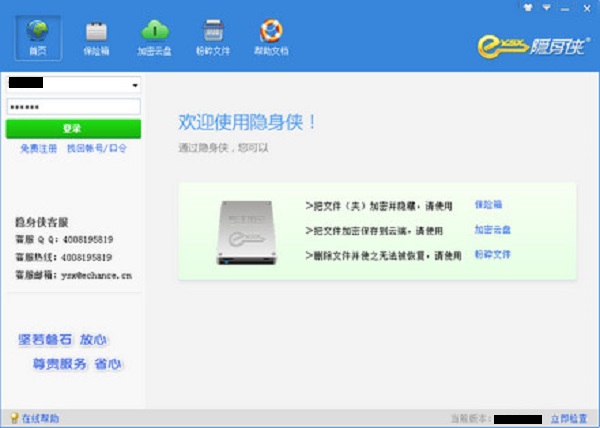Click the 客服热线: 4008195819 text
The width and height of the screenshot is (600, 428).
tap(64, 257)
